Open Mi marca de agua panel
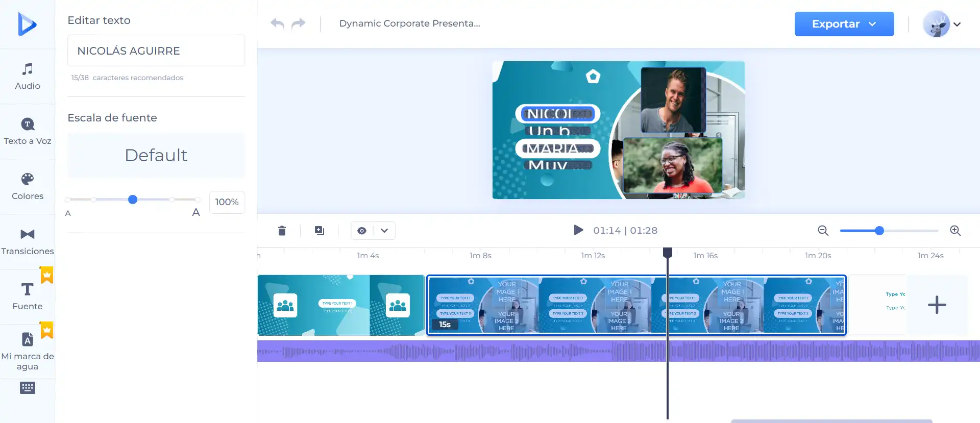980x423 pixels. pyautogui.click(x=28, y=352)
